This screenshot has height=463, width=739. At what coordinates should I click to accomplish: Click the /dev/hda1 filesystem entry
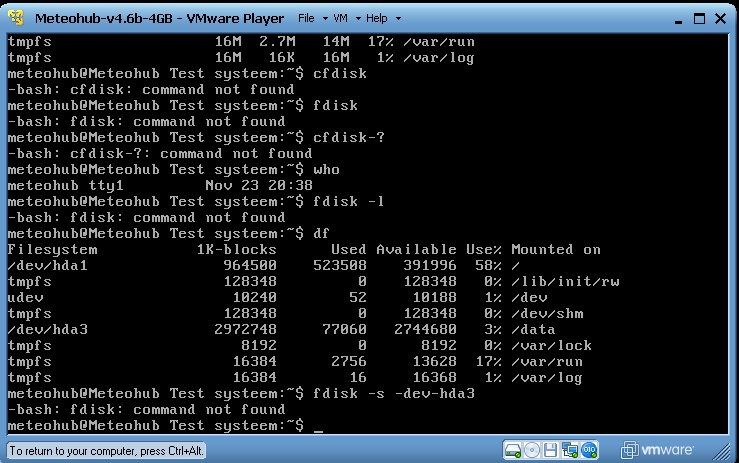click(x=48, y=266)
